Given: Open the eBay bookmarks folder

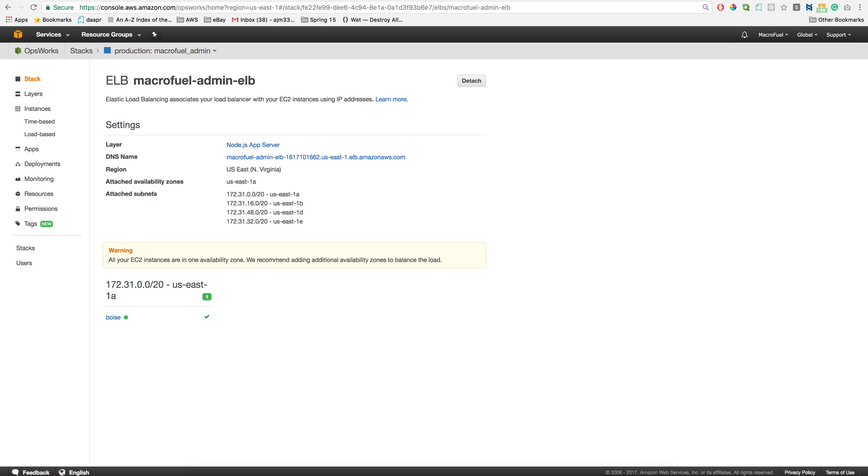Looking at the screenshot, I should point(215,20).
